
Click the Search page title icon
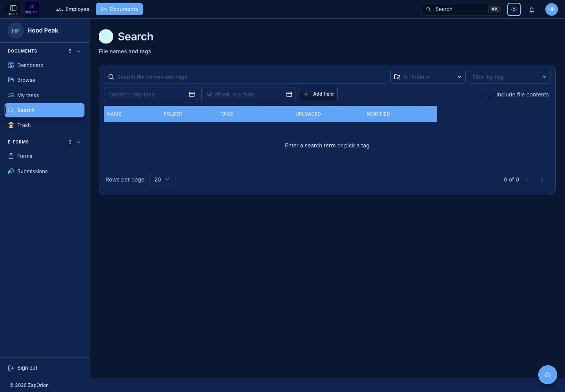(x=106, y=36)
